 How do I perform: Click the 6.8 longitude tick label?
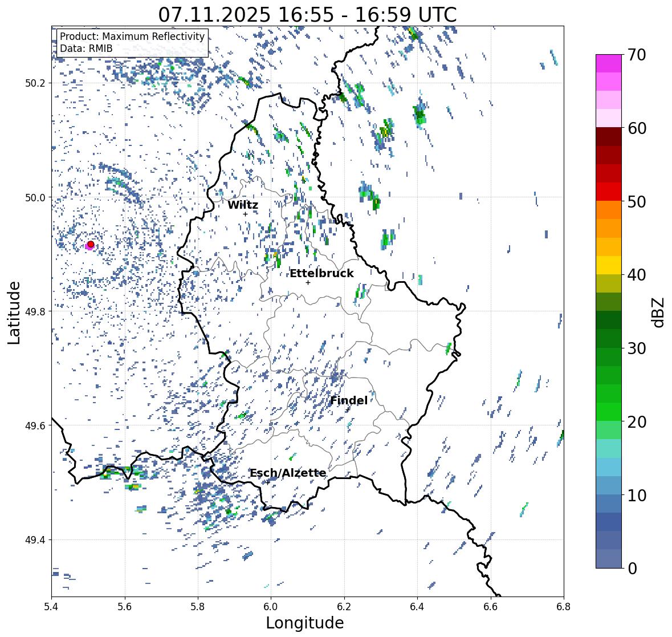click(564, 607)
